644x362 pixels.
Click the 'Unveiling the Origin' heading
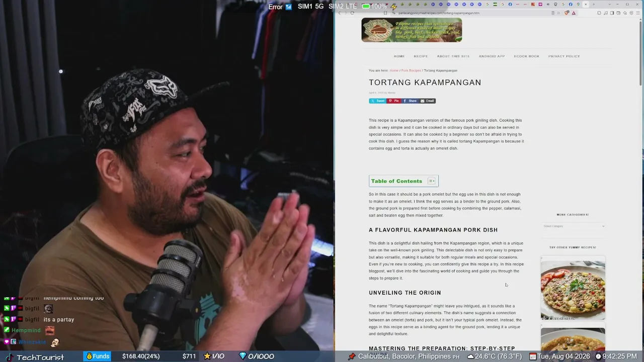click(405, 293)
